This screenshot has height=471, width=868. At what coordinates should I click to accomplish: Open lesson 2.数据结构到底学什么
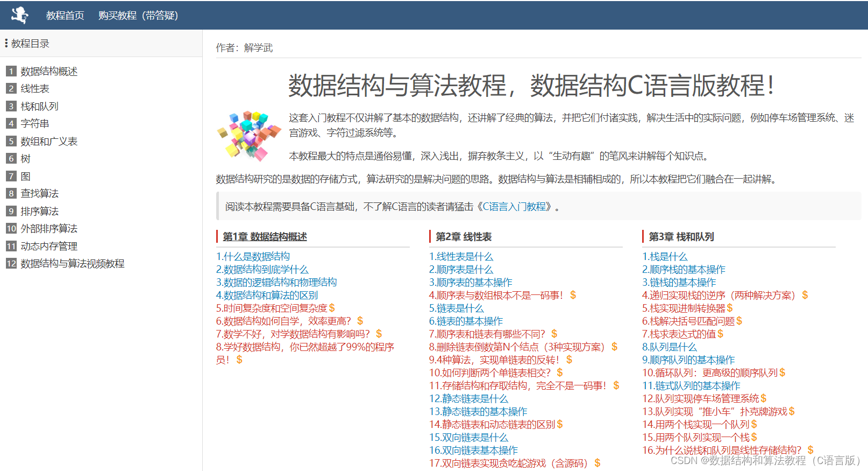262,270
